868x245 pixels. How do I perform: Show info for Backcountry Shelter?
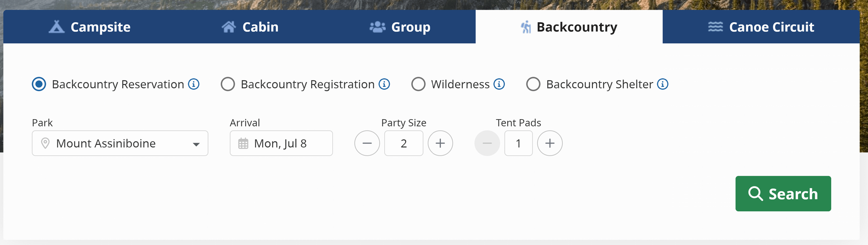[x=662, y=84]
